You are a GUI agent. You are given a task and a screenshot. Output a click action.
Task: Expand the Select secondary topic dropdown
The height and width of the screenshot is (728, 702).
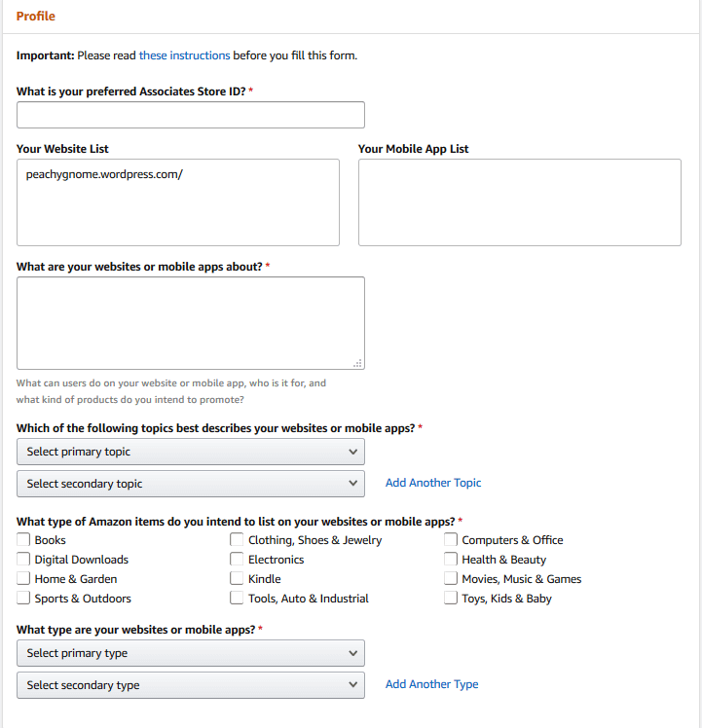click(x=191, y=484)
